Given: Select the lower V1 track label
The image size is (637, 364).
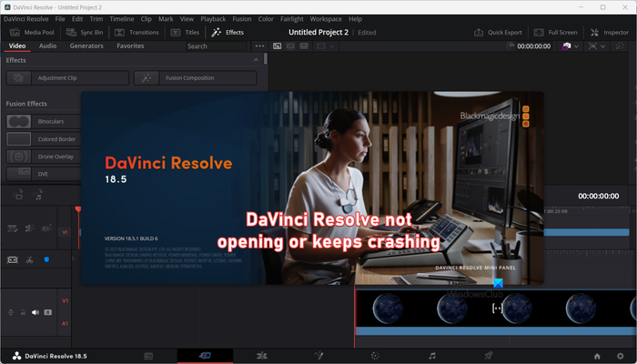Looking at the screenshot, I should point(65,300).
